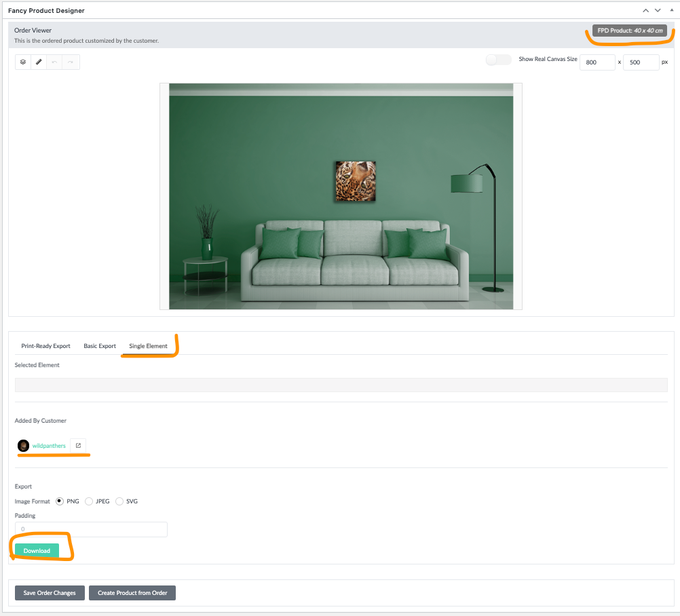
Task: Click the downward panel navigation arrow
Action: (x=656, y=10)
